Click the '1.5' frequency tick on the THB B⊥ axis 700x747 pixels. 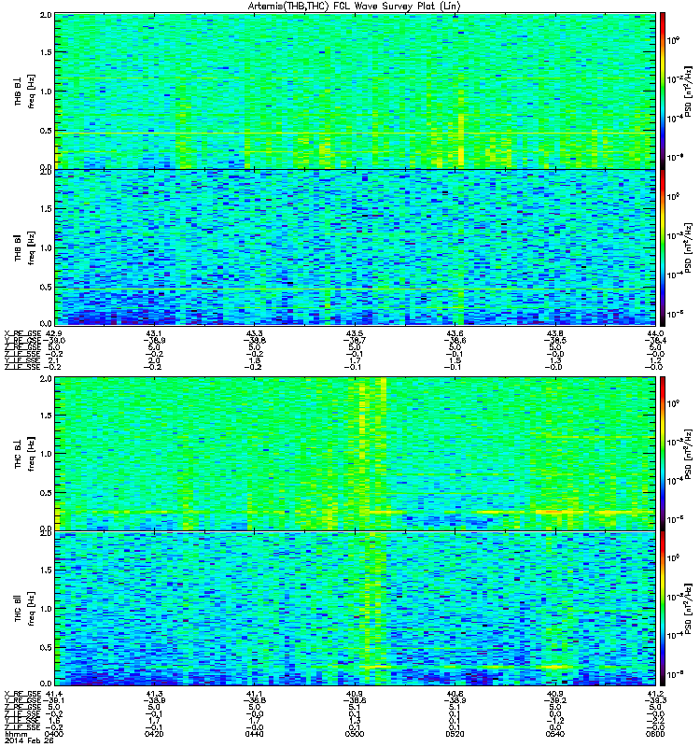[46, 52]
